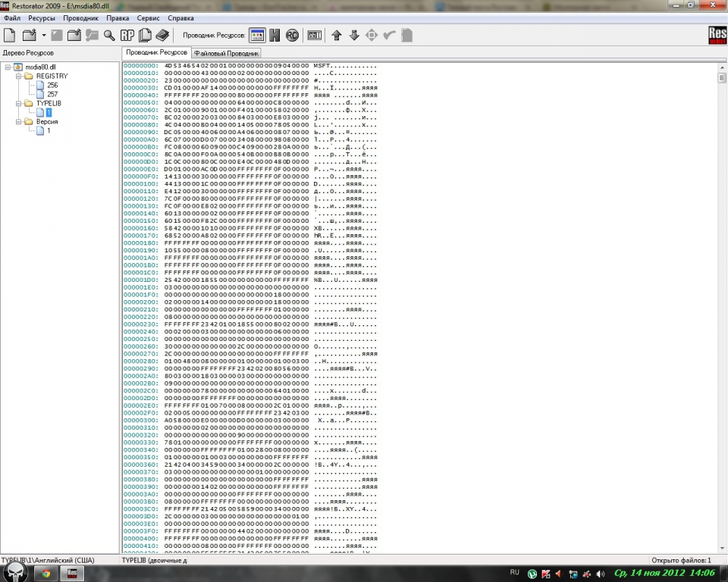Open the Ресурсы menu
728x582 pixels.
[41, 17]
